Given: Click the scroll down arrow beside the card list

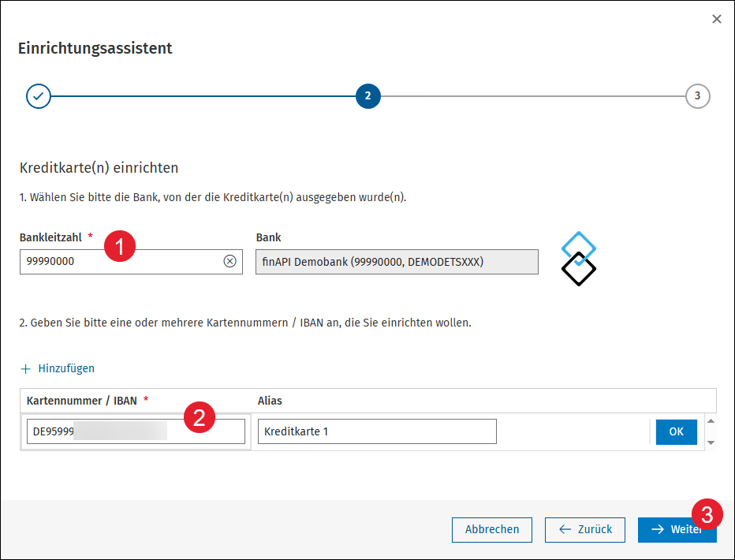Looking at the screenshot, I should [711, 442].
